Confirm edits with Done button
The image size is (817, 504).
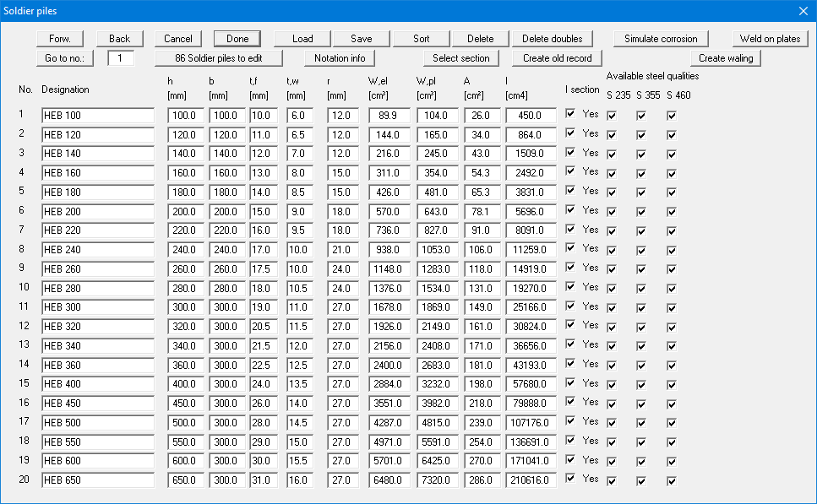(237, 38)
